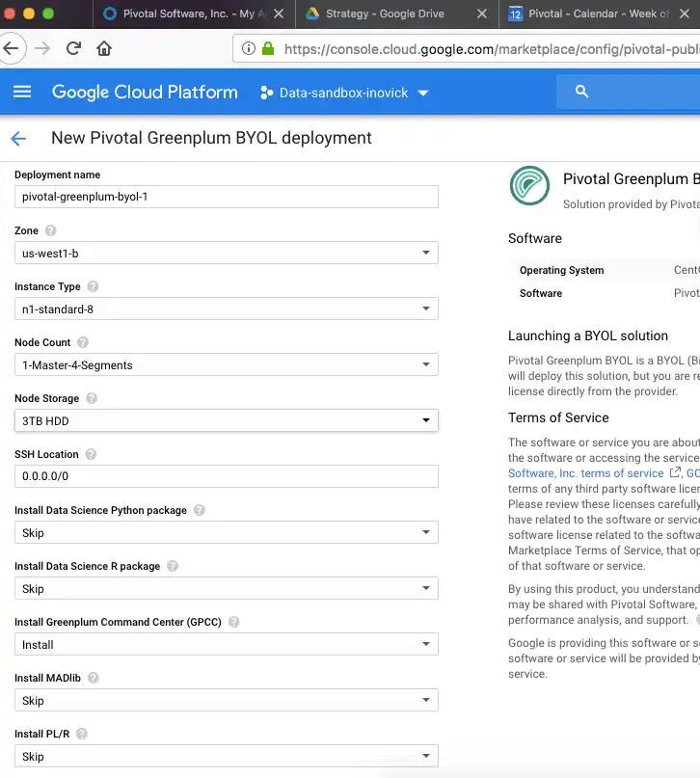700x778 pixels.
Task: Click the back arrow beside deployment title
Action: point(18,139)
